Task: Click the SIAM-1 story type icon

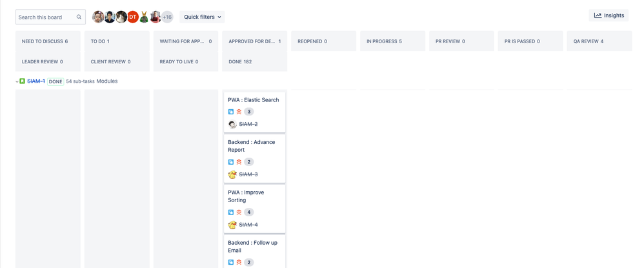Action: [x=23, y=81]
